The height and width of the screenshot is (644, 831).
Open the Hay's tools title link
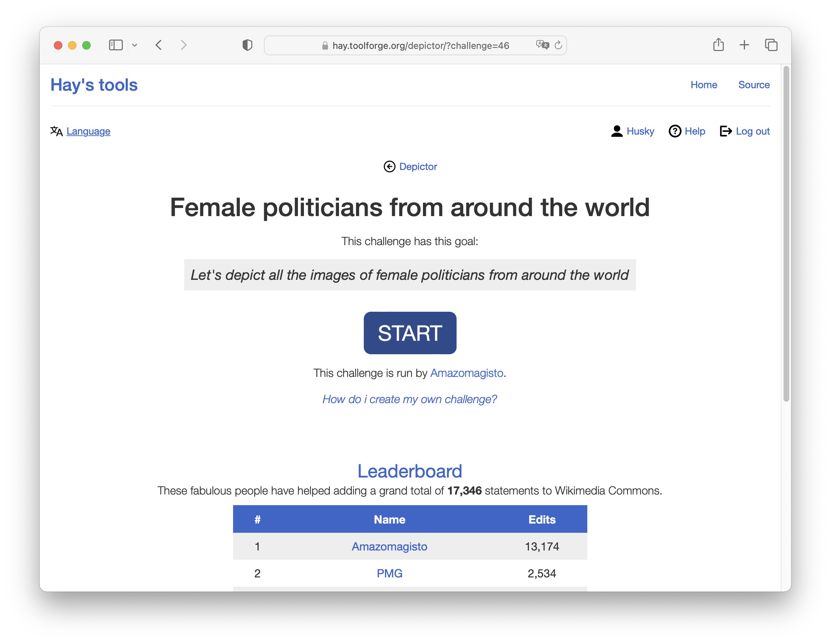(94, 85)
